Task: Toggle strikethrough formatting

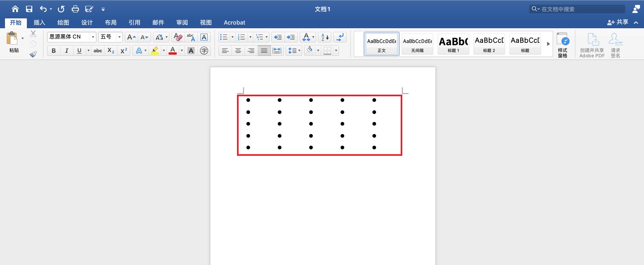Action: point(98,51)
